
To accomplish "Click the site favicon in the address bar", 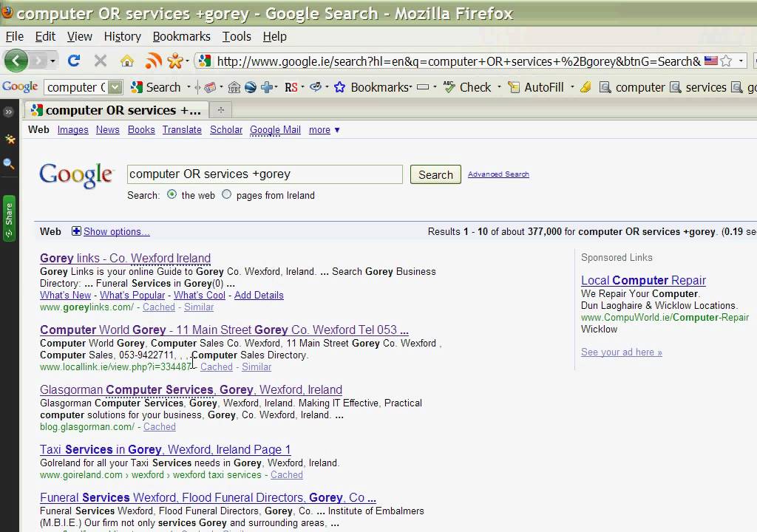I will [x=205, y=61].
